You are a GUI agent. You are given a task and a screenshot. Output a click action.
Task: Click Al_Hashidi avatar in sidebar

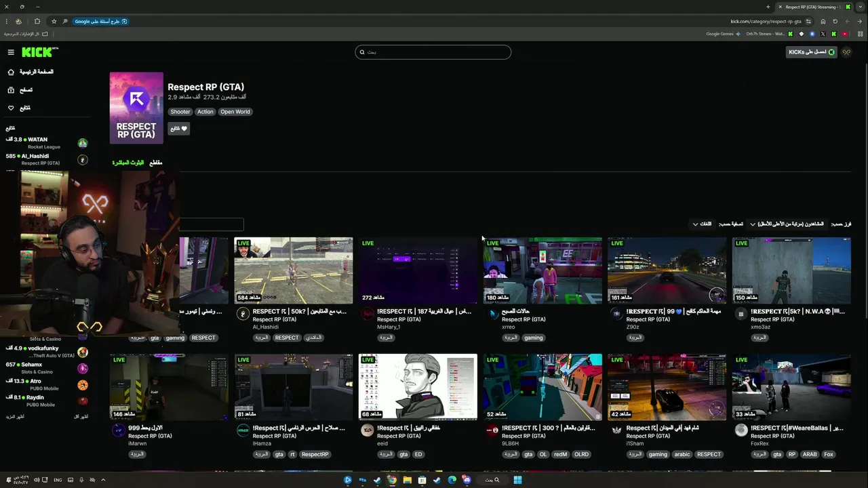(83, 160)
